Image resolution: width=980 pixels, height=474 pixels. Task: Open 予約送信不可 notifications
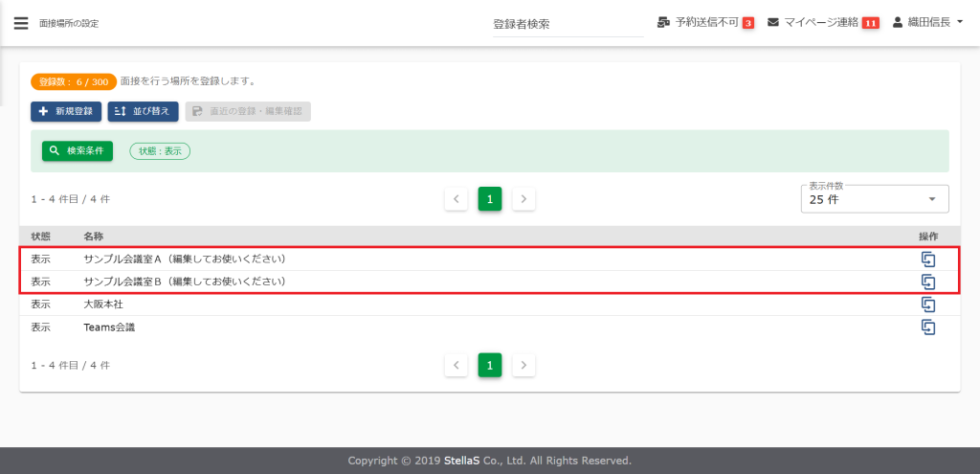point(705,22)
